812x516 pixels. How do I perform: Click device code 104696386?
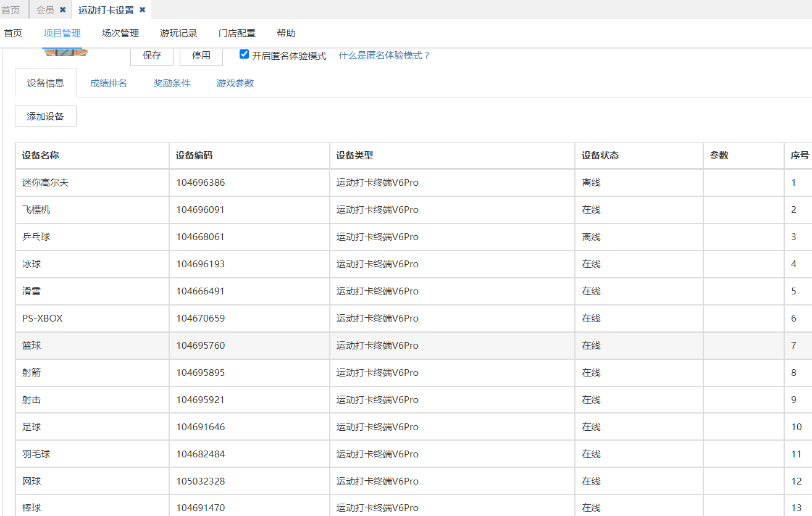click(201, 183)
